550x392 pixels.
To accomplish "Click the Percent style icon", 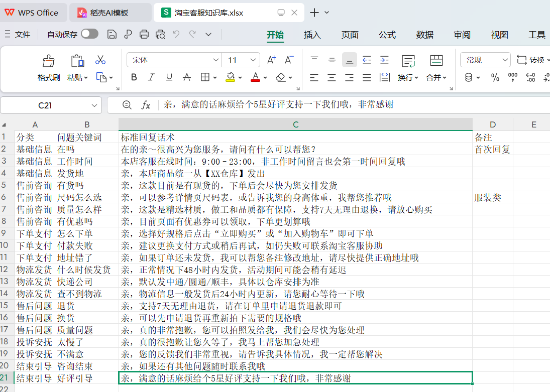I will click(495, 77).
